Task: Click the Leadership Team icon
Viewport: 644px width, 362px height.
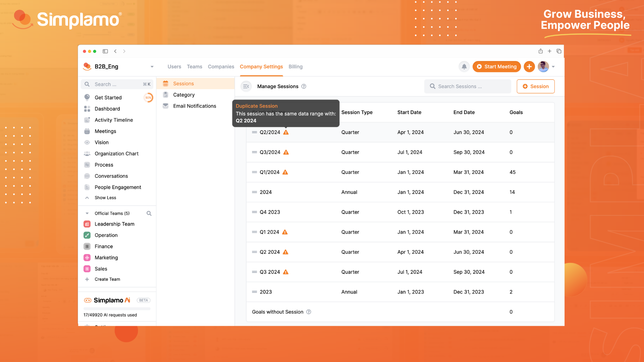Action: click(x=87, y=224)
